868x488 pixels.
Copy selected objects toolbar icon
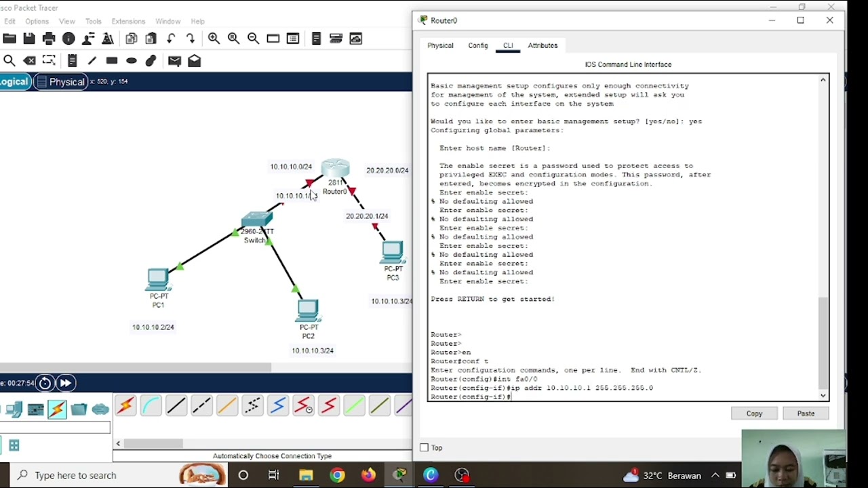[132, 39]
